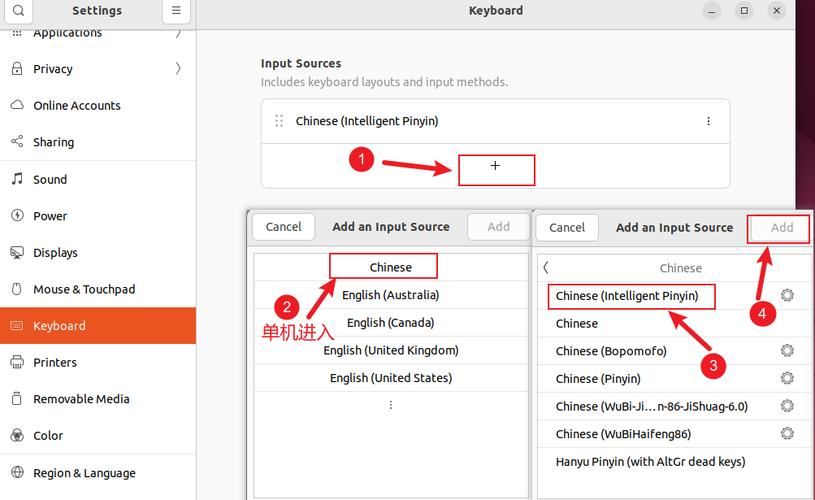Click Add in the right input source dialog
Image resolution: width=815 pixels, height=500 pixels.
click(x=782, y=228)
